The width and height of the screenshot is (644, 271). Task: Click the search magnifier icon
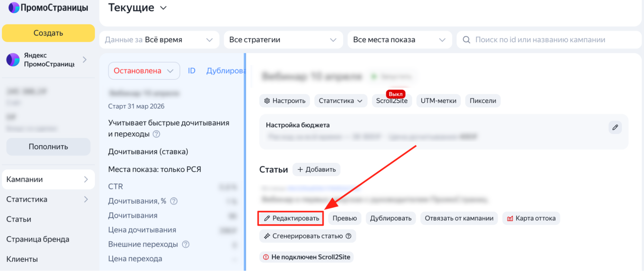pos(466,40)
